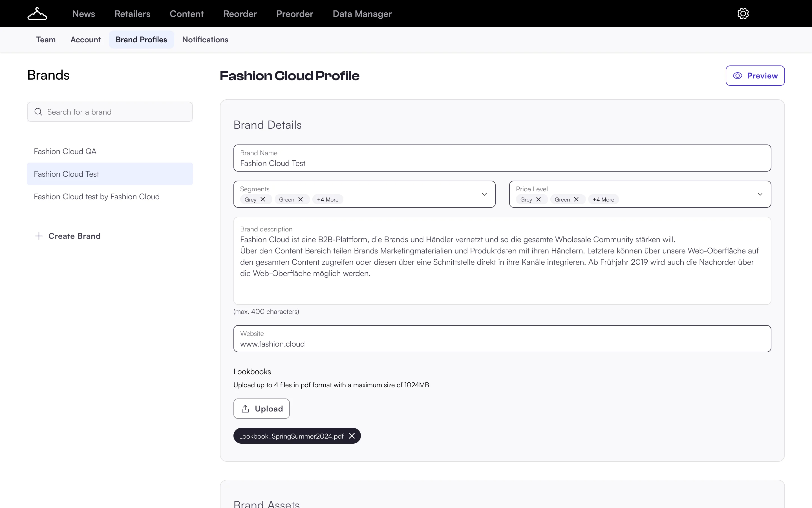The height and width of the screenshot is (508, 812).
Task: Open the Notifications tab
Action: [205, 40]
